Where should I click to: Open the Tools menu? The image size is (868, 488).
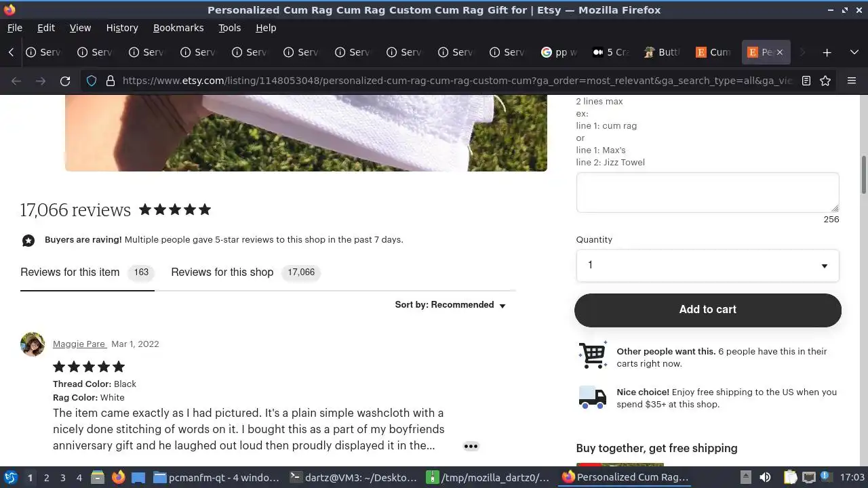tap(229, 28)
